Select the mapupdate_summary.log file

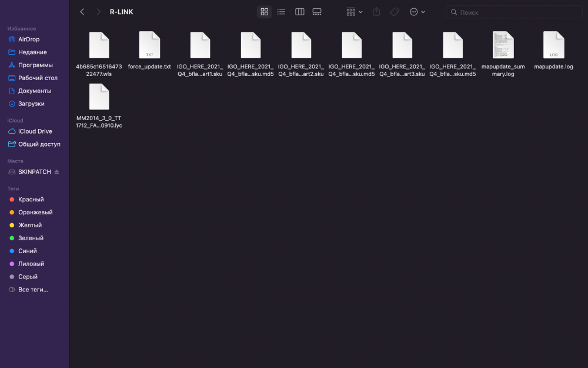pos(503,54)
